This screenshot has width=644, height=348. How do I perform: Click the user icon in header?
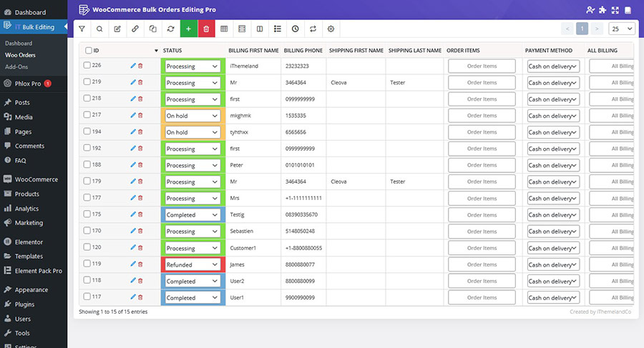pos(590,10)
